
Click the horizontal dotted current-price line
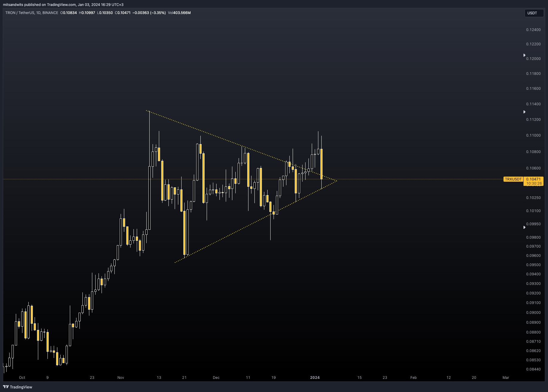254,179
